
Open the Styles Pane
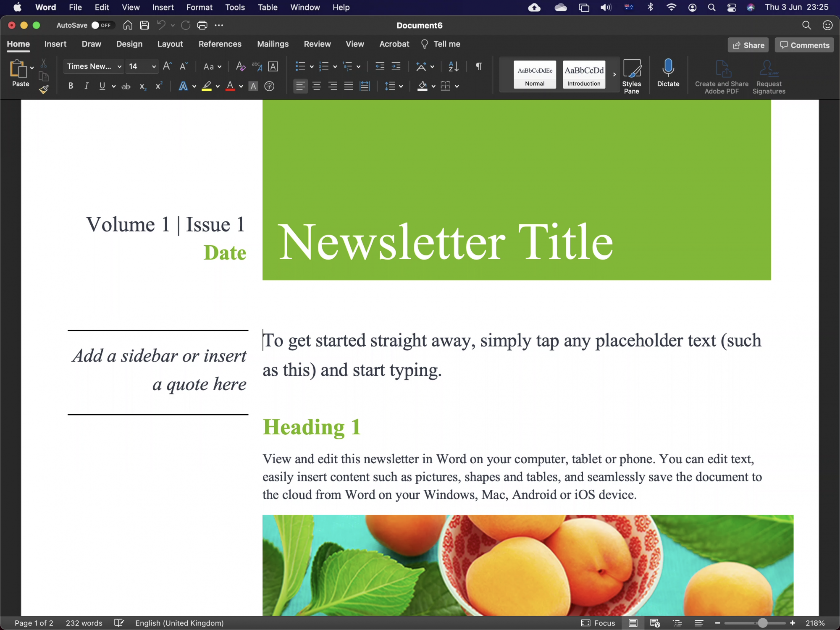[x=632, y=76]
